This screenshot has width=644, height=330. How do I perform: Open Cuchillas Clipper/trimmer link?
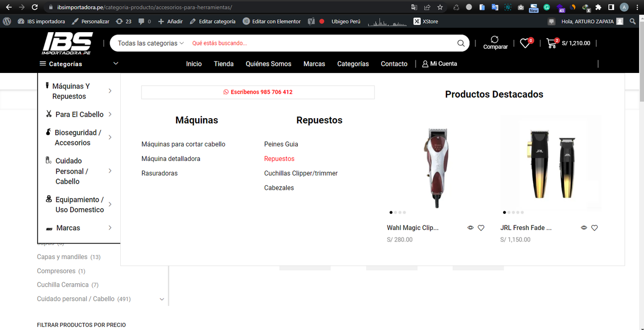[x=301, y=174]
